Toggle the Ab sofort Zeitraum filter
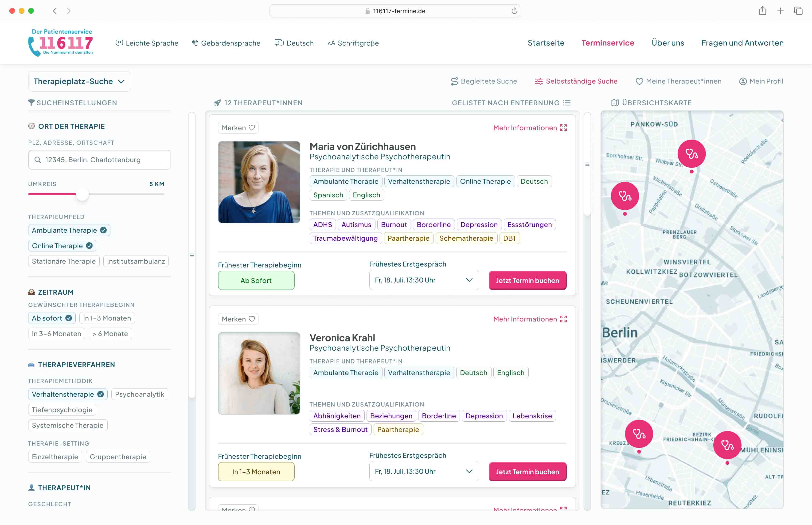 click(x=52, y=318)
